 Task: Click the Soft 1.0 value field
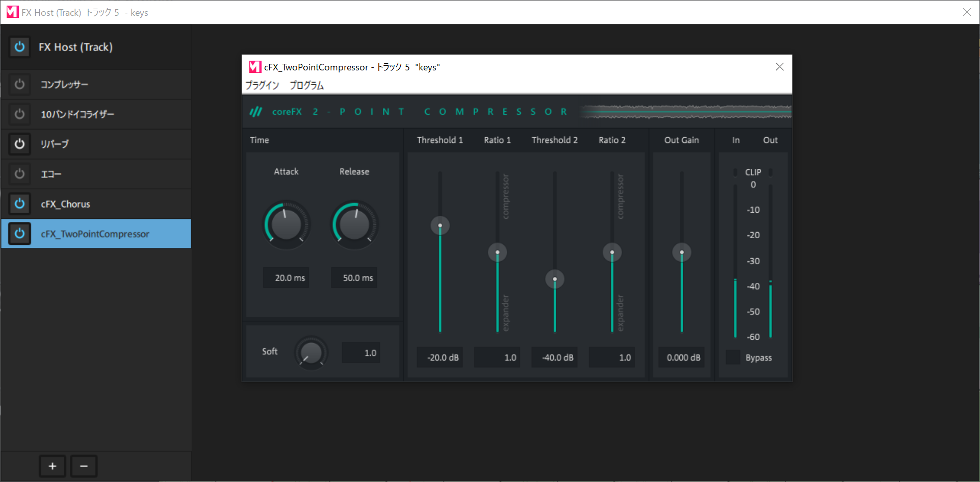[x=361, y=352]
